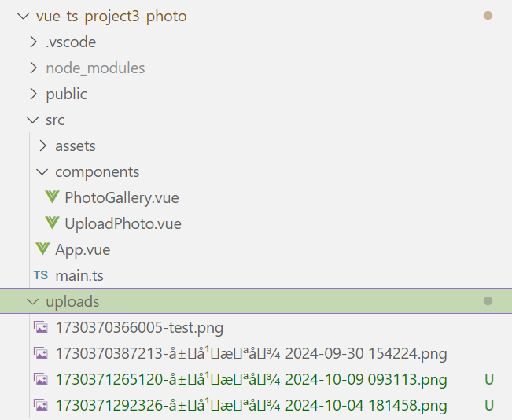Collapse the src folder chevron
This screenshot has height=420, width=512.
[32, 120]
